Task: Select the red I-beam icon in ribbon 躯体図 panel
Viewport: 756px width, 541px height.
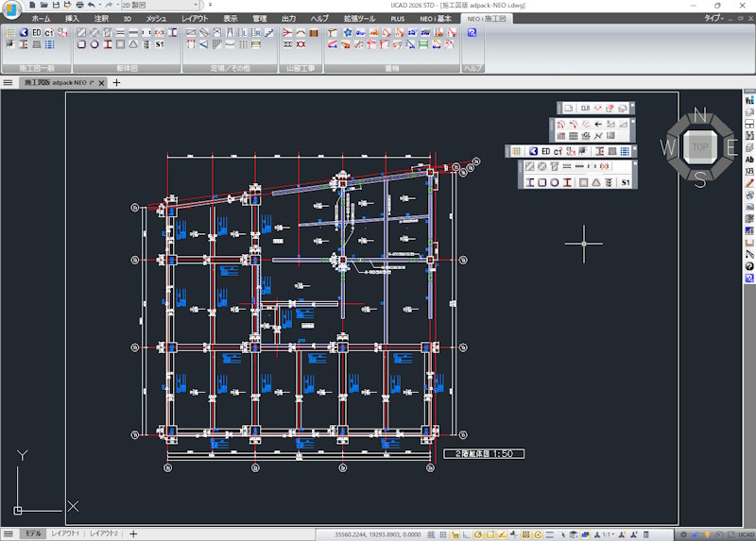Action: pos(108,44)
